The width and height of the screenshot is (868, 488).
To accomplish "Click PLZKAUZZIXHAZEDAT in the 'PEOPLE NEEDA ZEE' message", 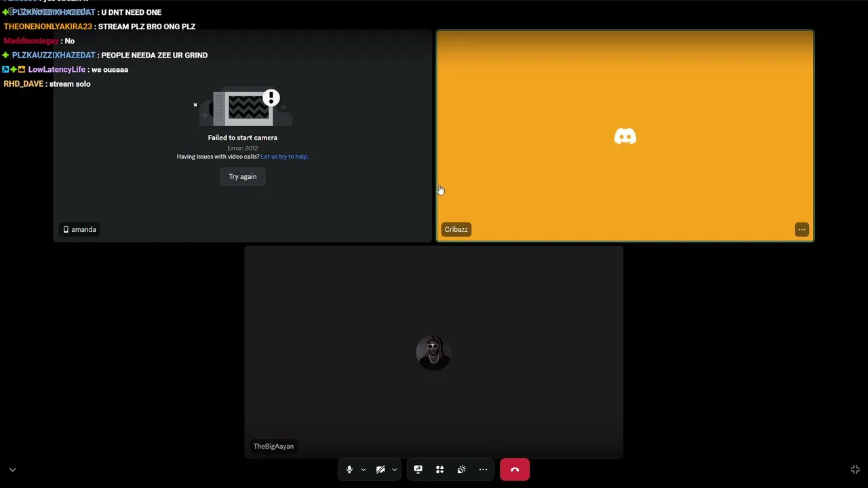I will [x=55, y=55].
